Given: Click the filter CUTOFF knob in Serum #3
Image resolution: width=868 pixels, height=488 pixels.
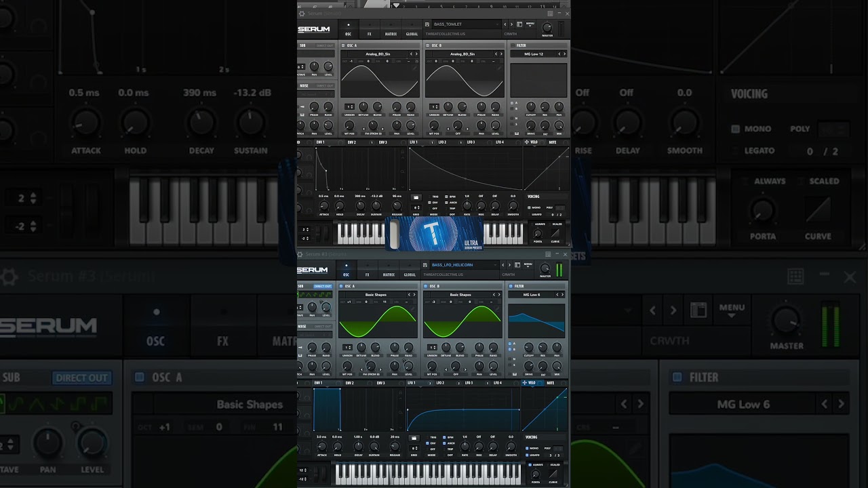Looking at the screenshot, I should coord(528,348).
